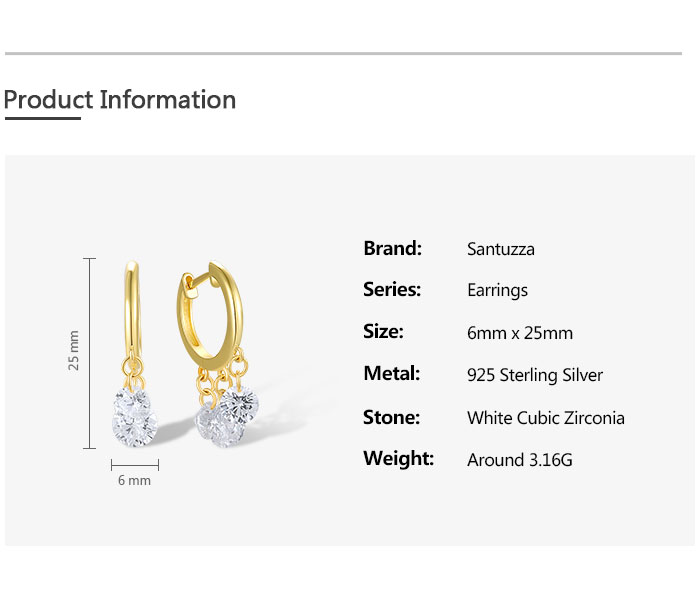Select the Stone label

(391, 417)
